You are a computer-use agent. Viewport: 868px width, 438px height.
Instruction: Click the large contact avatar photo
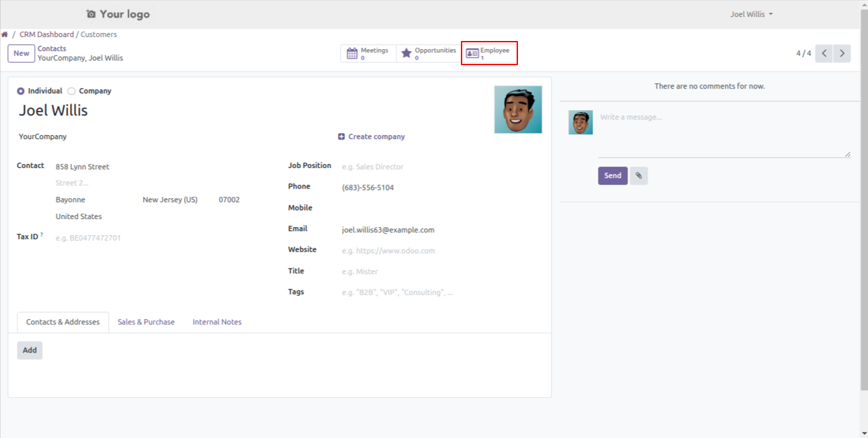[x=518, y=109]
